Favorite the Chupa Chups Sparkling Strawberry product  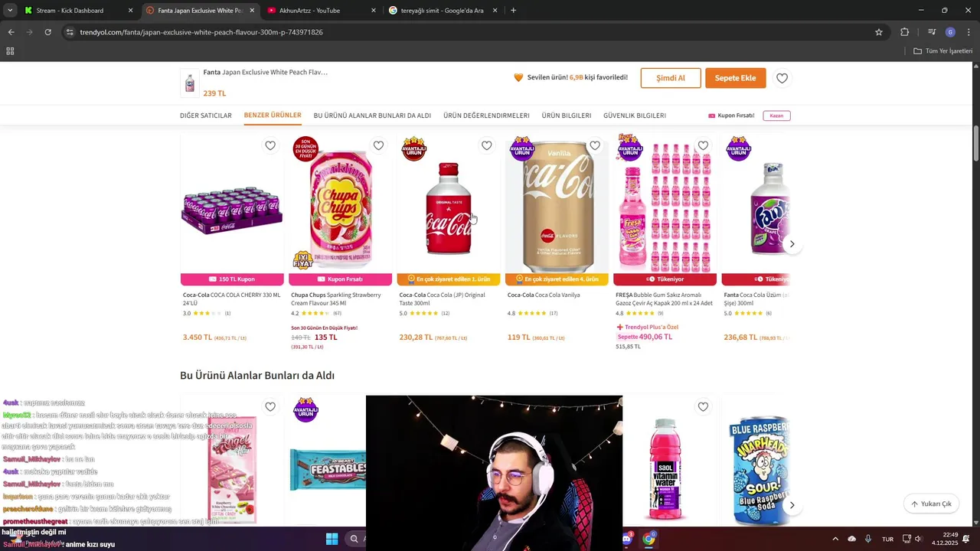coord(378,145)
